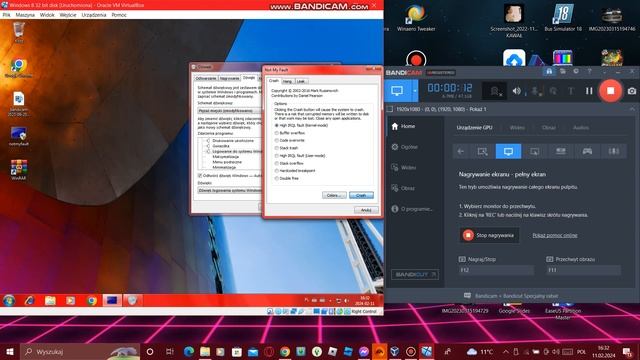Click the F11 hotkey input field
Image resolution: width=640 pixels, height=360 pixels.
583,270
